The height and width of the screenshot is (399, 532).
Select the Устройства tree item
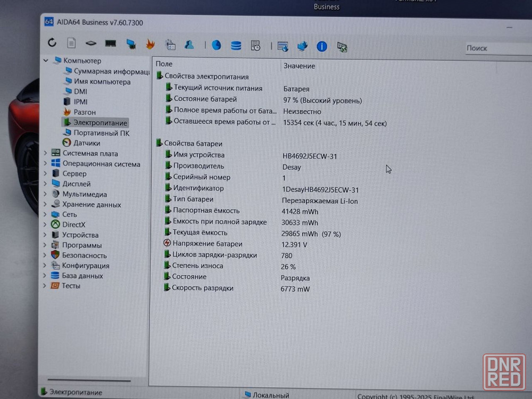(75, 235)
